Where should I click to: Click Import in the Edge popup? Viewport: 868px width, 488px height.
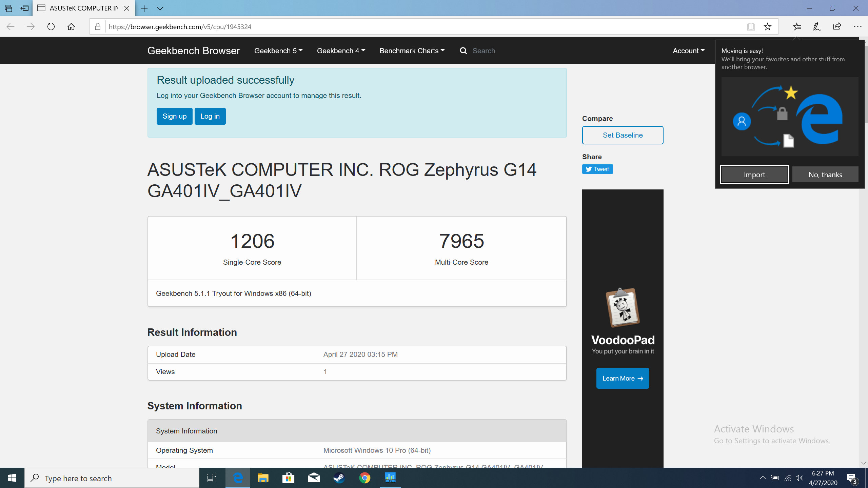point(754,175)
